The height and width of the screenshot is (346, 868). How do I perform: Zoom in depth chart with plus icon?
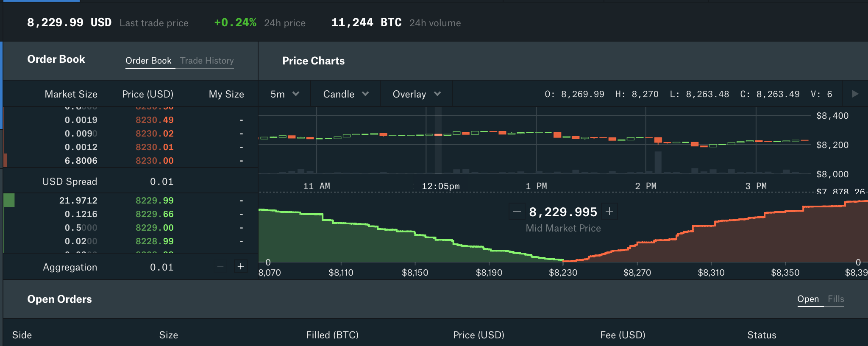(609, 211)
